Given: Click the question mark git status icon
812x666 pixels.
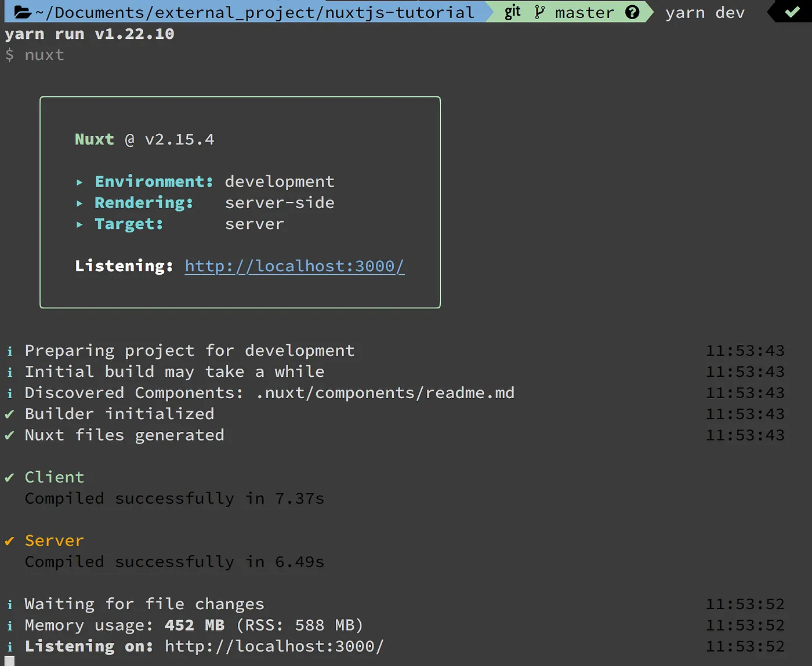Looking at the screenshot, I should (632, 12).
